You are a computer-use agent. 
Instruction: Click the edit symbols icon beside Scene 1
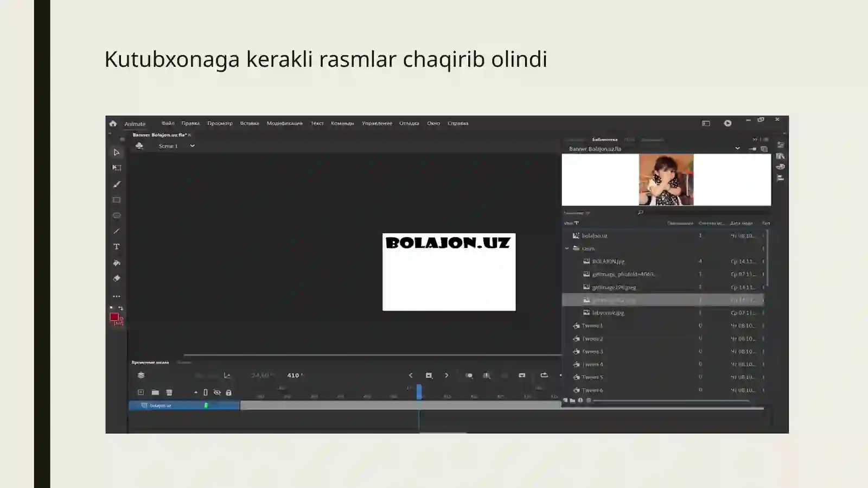[x=139, y=145]
